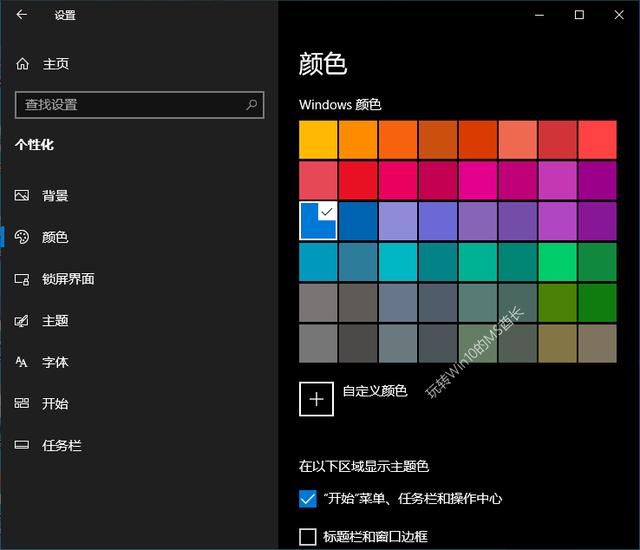Open the 主页 home page
This screenshot has width=640, height=550.
pos(56,64)
